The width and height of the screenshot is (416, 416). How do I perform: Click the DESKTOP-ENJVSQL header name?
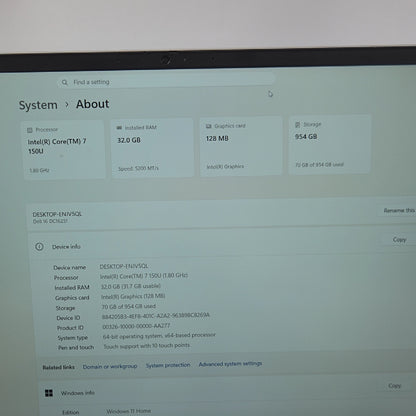coord(57,214)
